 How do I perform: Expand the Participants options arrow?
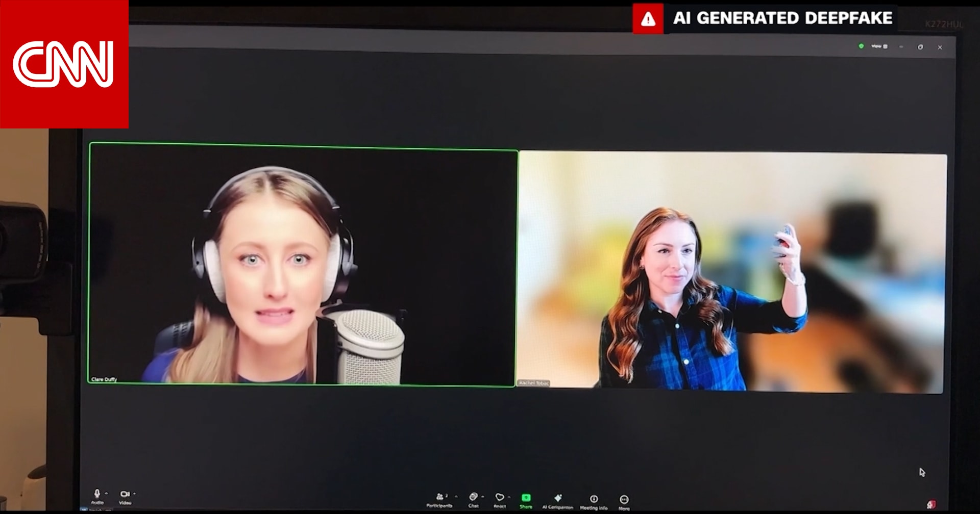[x=456, y=496]
